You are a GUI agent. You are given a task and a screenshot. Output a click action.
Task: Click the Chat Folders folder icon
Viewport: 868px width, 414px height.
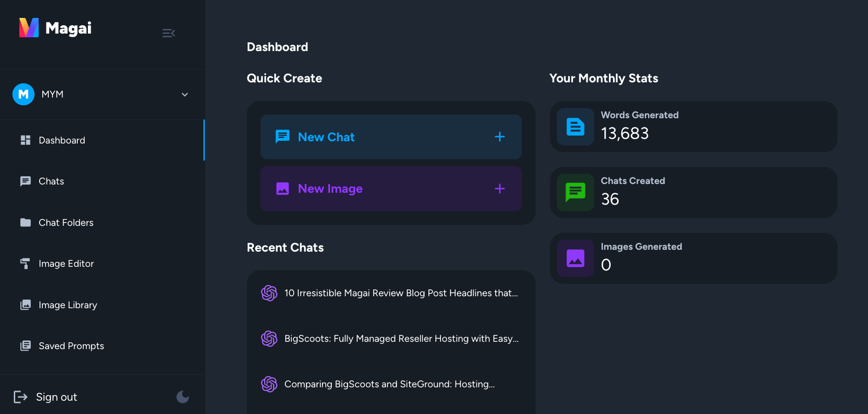[26, 223]
